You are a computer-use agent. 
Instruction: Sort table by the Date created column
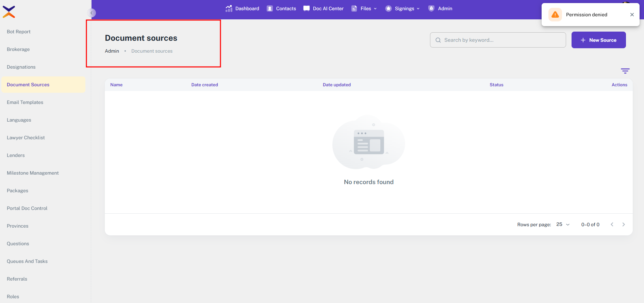click(x=204, y=85)
